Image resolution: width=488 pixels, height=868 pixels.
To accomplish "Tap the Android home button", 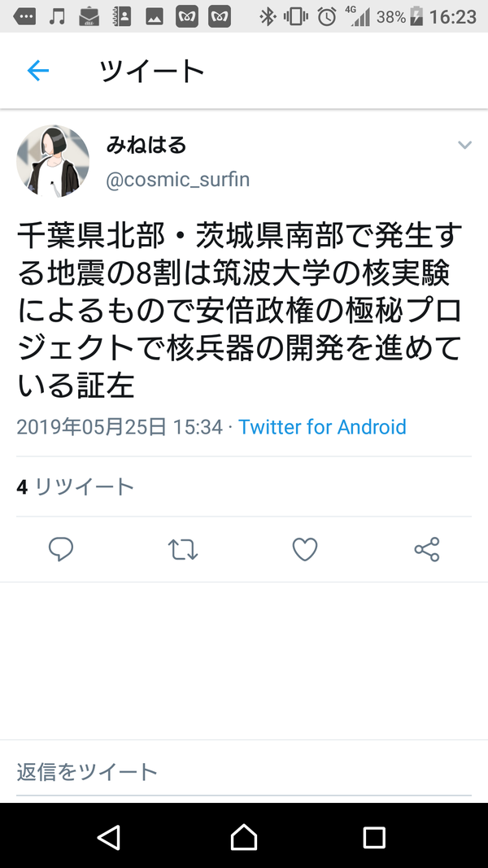I will (244, 836).
